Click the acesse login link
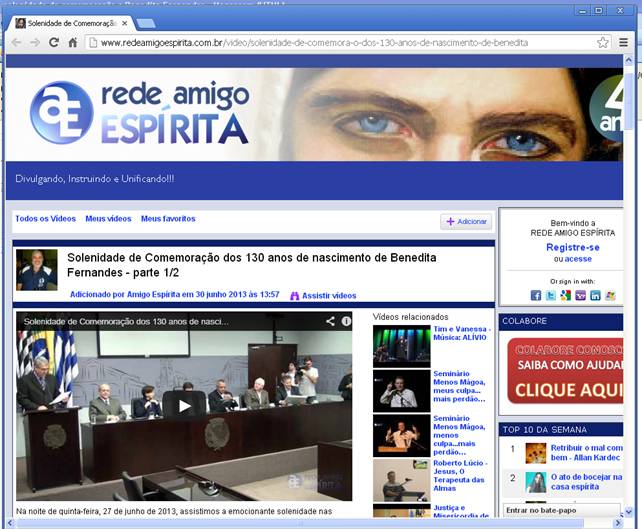The width and height of the screenshot is (642, 529). [x=578, y=259]
